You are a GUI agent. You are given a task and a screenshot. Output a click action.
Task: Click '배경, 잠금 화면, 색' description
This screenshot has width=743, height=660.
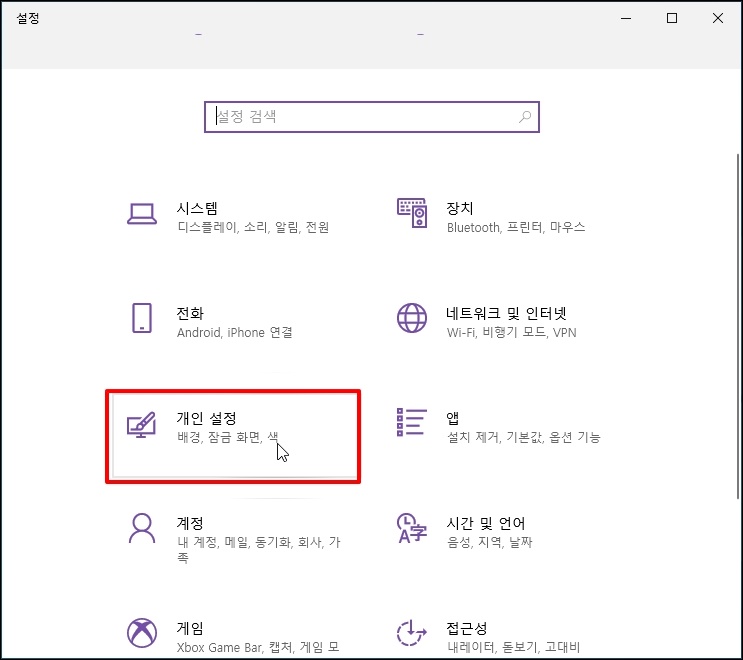tap(228, 437)
